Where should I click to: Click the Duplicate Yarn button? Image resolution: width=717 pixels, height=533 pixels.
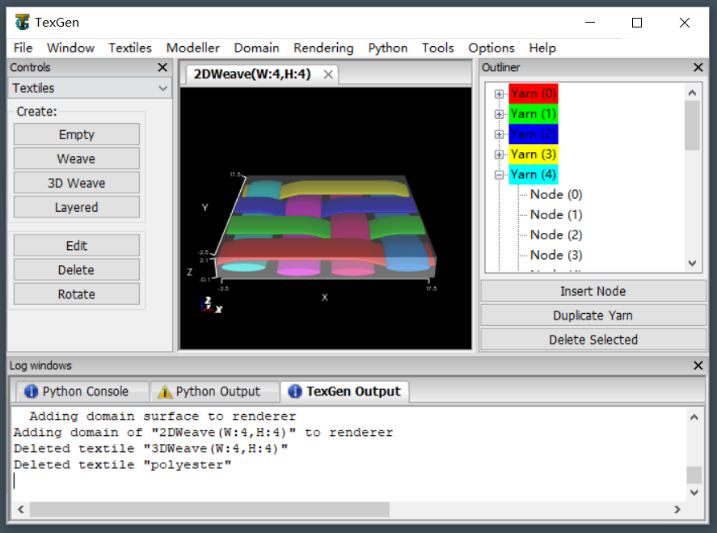point(592,315)
